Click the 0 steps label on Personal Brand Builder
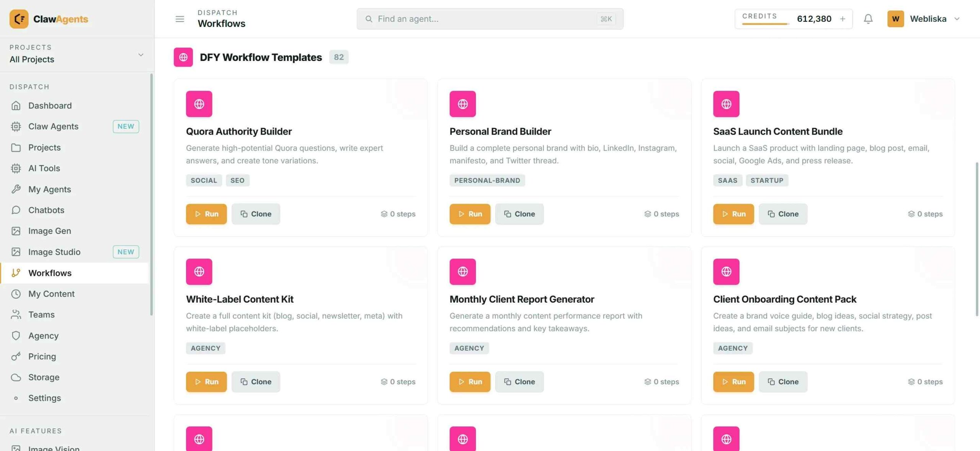980x451 pixels. (661, 214)
